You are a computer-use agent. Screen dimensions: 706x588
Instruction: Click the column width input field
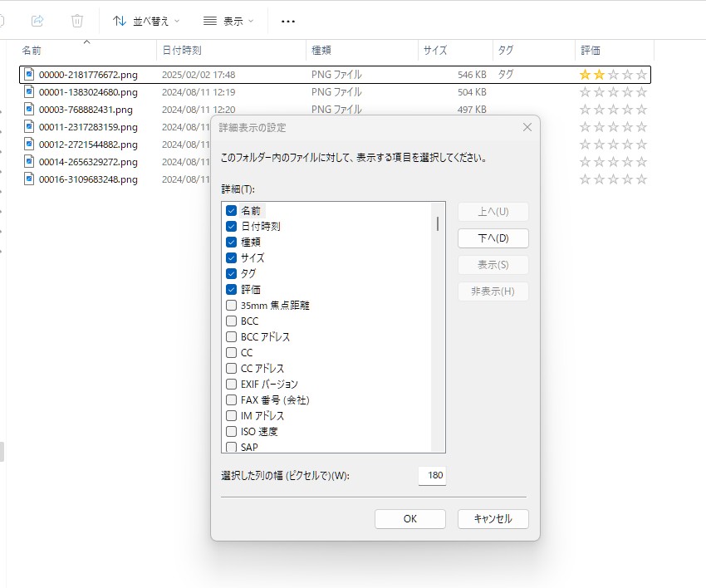tap(432, 475)
